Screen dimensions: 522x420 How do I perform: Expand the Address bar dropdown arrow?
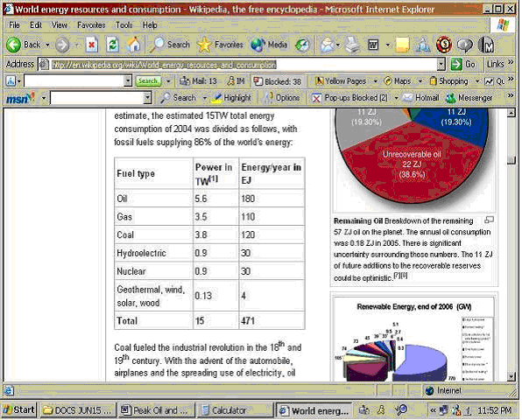coord(441,64)
